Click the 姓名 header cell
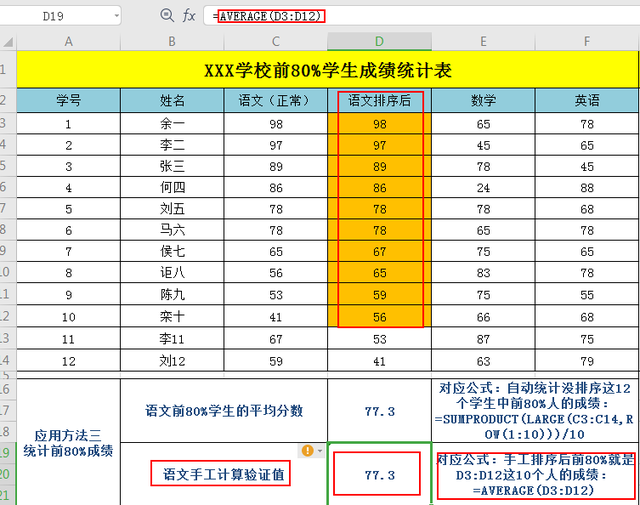Screen dimensions: 640x505 (x=172, y=100)
